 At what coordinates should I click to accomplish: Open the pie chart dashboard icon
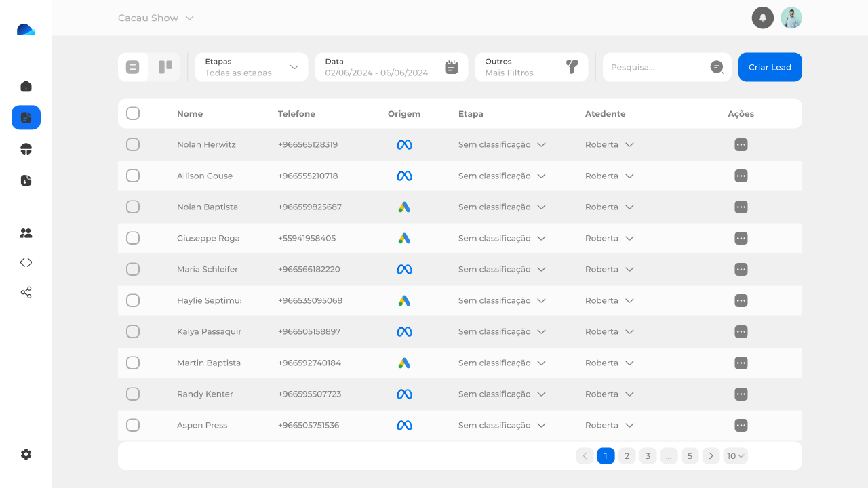point(26,149)
